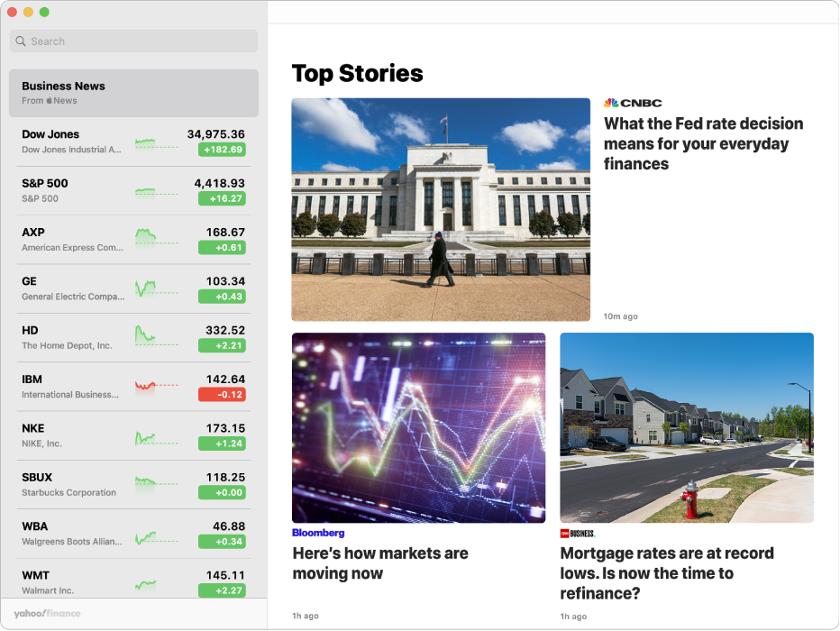Click the CNN Business source logo
The height and width of the screenshot is (631, 840).
[x=578, y=534]
